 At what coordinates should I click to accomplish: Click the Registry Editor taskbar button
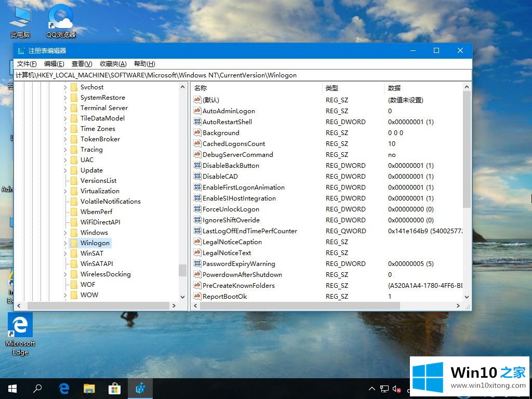(x=140, y=389)
